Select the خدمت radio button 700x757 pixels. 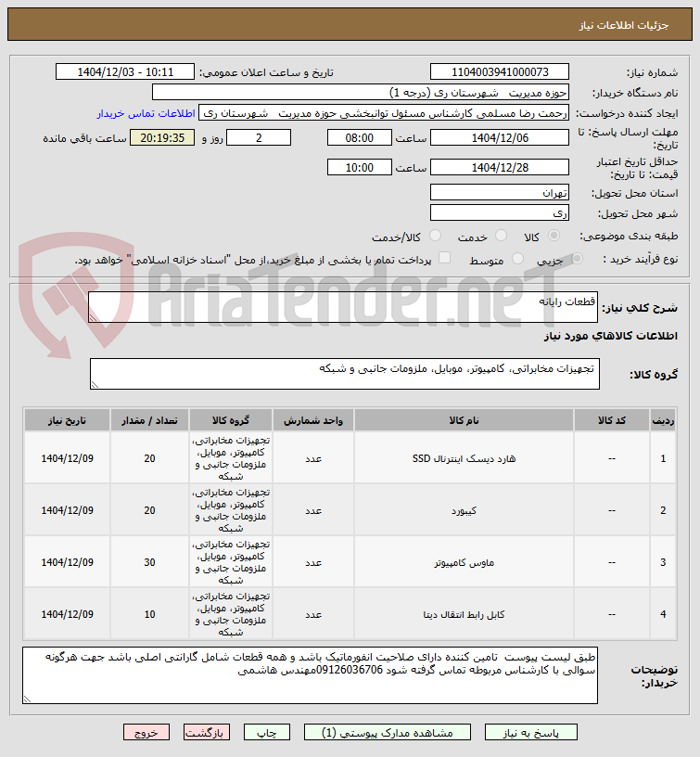(x=502, y=236)
